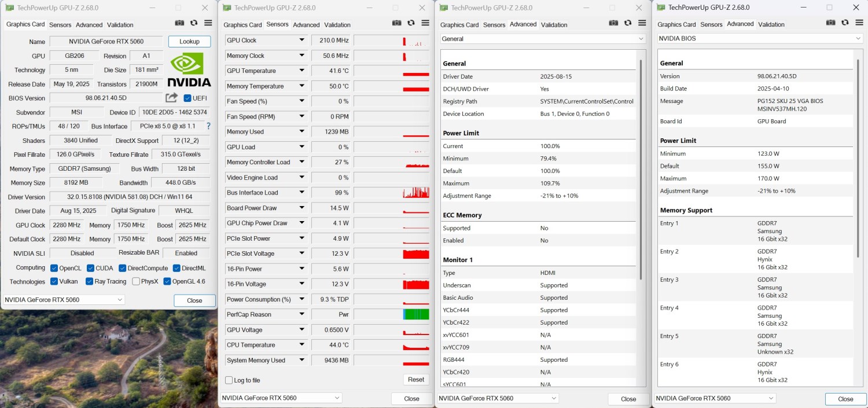
Task: Open hamburger menu in NVIDIA BIOS window
Action: tap(859, 22)
